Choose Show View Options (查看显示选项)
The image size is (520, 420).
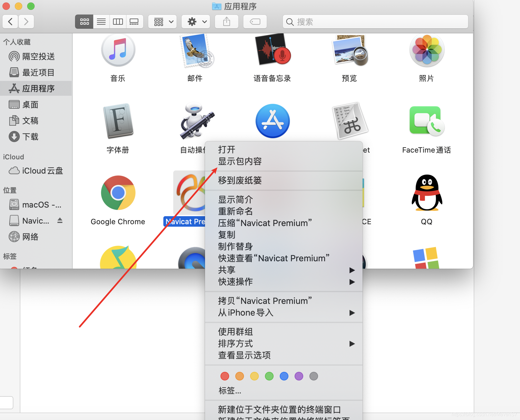[x=284, y=355]
